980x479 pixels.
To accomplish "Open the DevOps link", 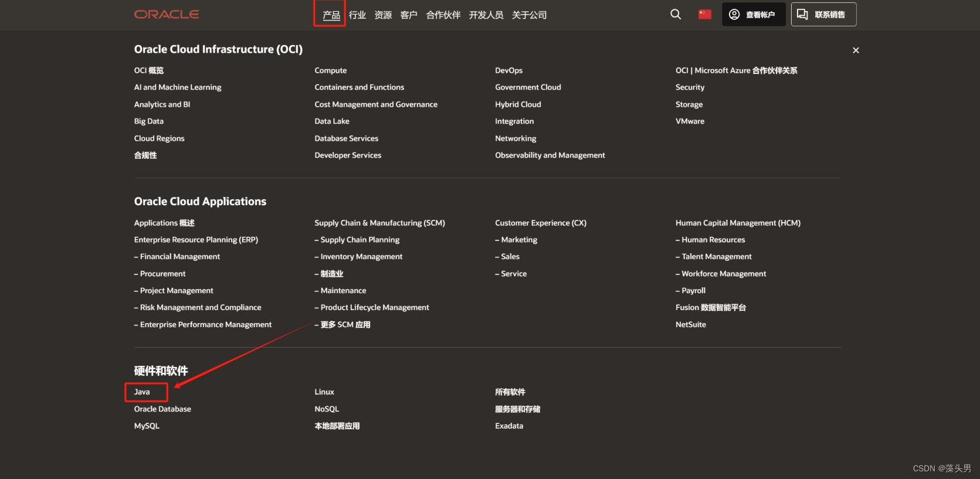I will coord(509,70).
